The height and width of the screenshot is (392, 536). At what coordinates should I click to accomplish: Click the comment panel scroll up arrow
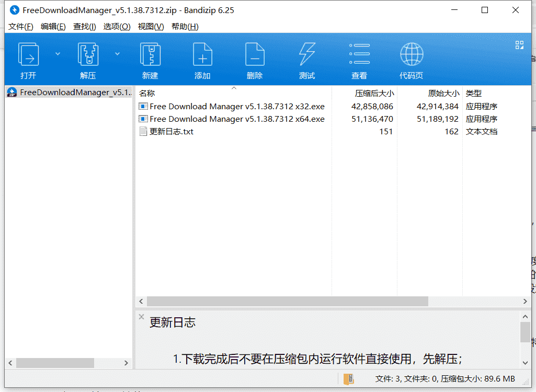(x=525, y=316)
